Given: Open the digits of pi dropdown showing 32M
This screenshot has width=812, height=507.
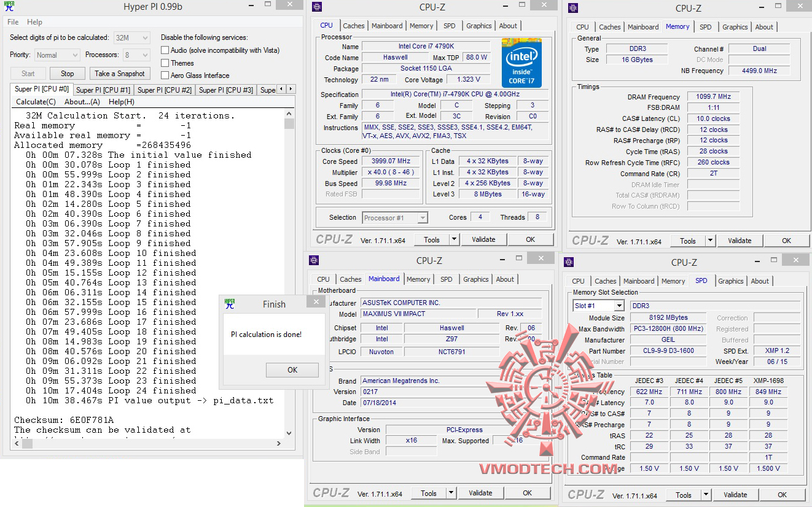Looking at the screenshot, I should (x=132, y=37).
